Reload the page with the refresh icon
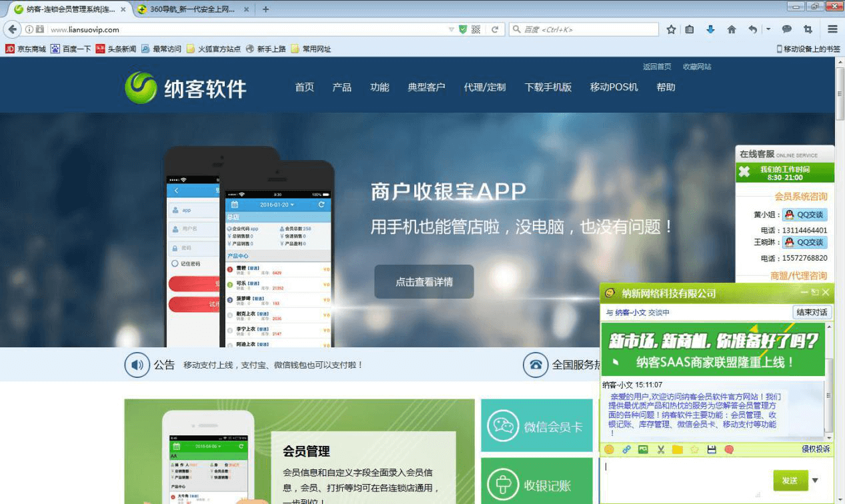845x504 pixels. pyautogui.click(x=495, y=29)
